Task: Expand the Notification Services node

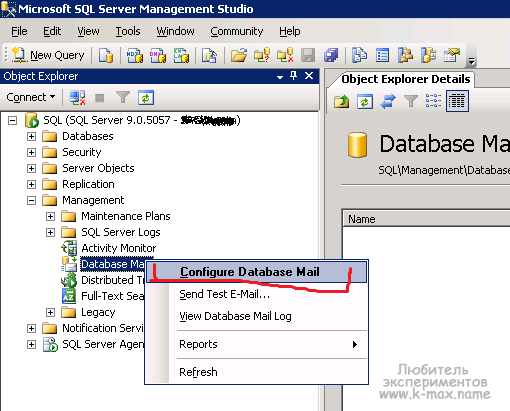Action: coord(31,328)
